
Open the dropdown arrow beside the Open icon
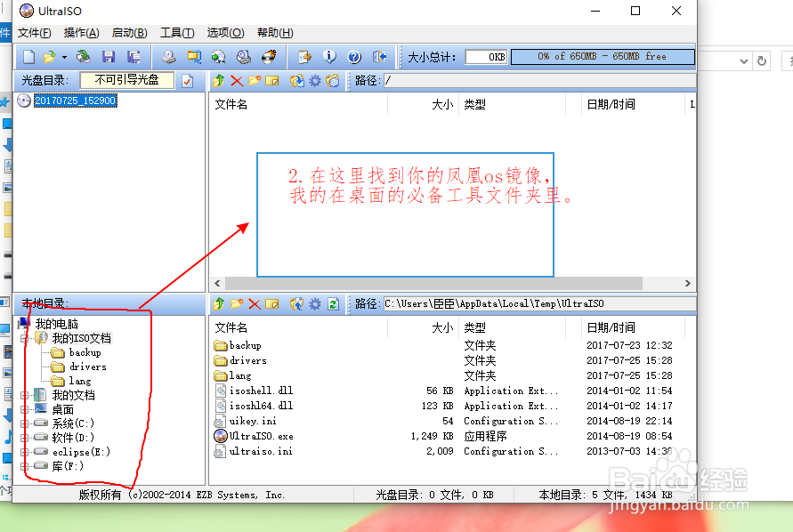[x=64, y=57]
